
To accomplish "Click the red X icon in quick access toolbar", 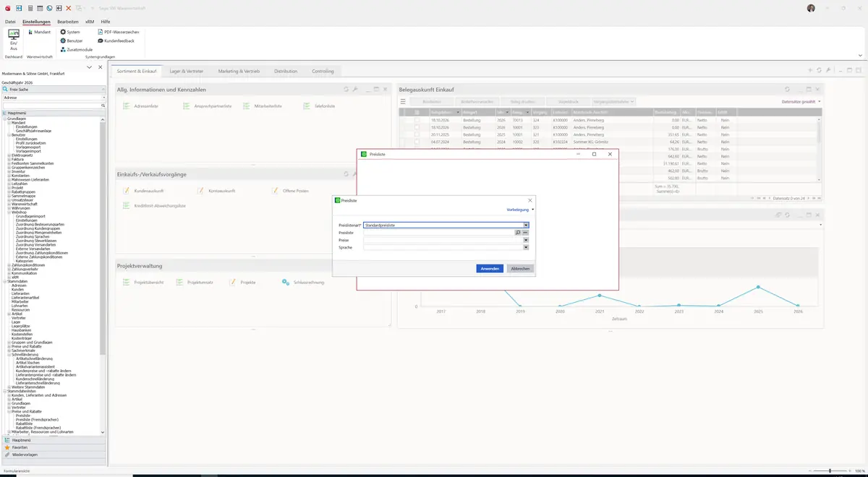I will [x=69, y=8].
